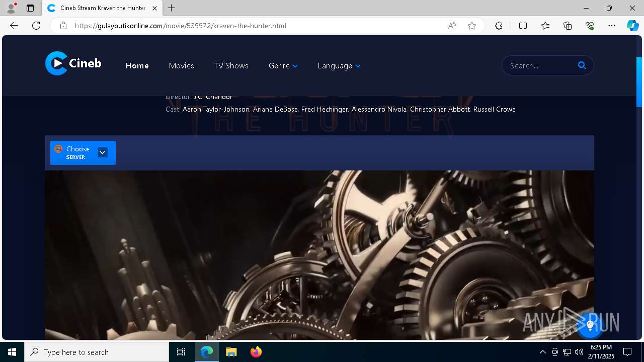Image resolution: width=644 pixels, height=362 pixels.
Task: Click the page vertical scrollbar thumb
Action: 639,82
